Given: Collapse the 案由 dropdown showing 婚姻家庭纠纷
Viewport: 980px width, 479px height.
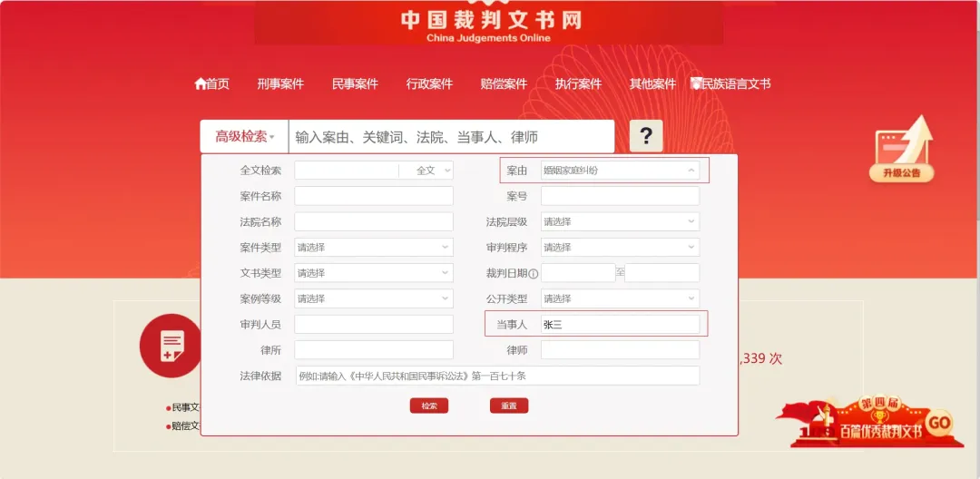Looking at the screenshot, I should coord(620,170).
